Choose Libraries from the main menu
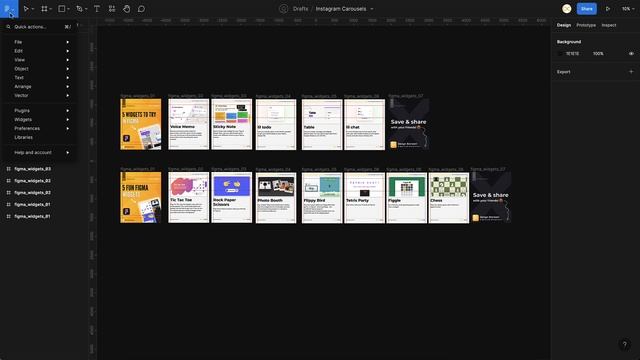This screenshot has width=640, height=360. pyautogui.click(x=39, y=138)
